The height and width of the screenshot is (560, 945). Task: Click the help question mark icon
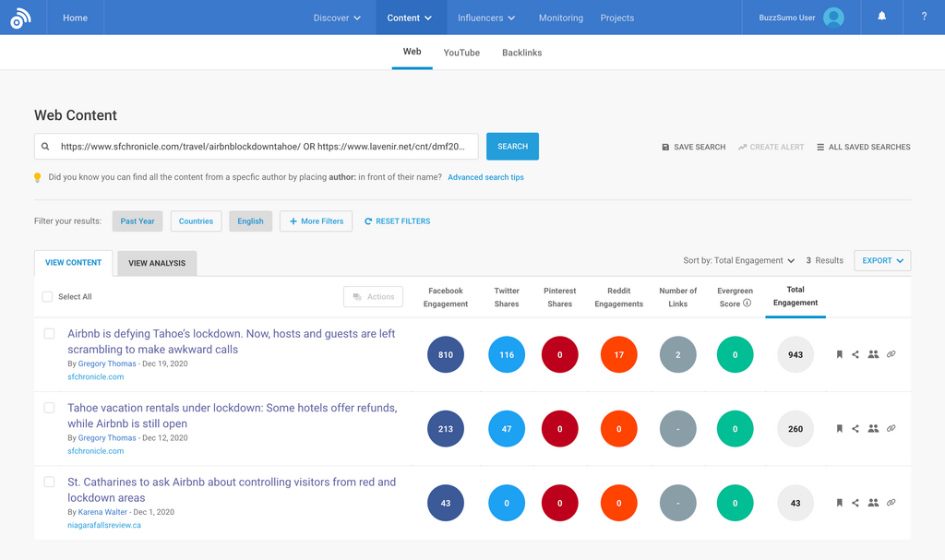tap(924, 17)
